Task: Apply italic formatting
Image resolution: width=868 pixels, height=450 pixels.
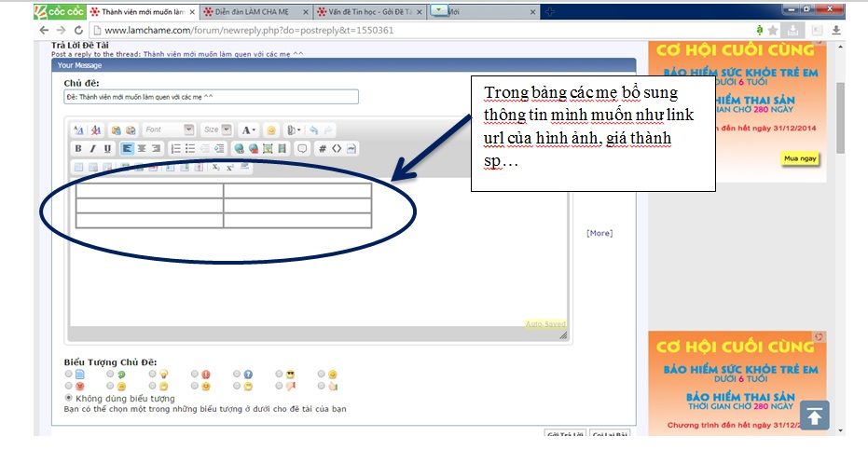Action: 92,148
